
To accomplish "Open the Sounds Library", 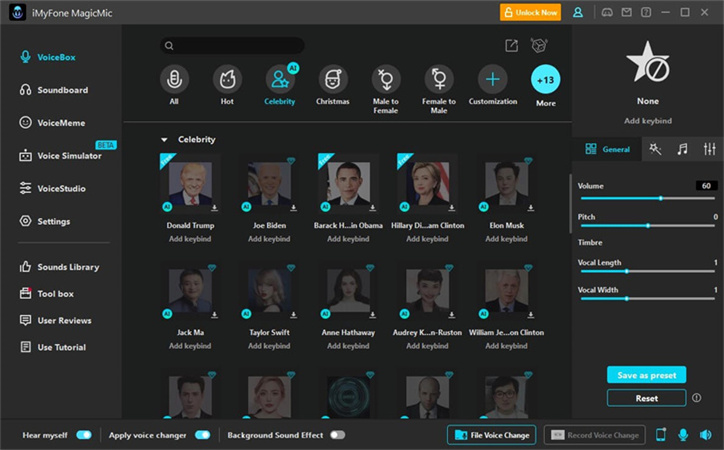I will [59, 267].
